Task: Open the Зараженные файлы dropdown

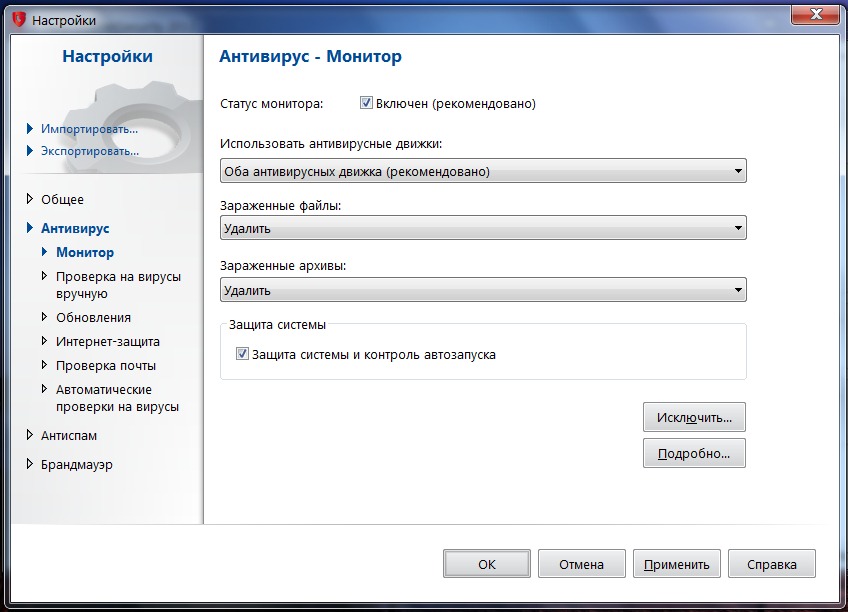Action: [x=483, y=228]
